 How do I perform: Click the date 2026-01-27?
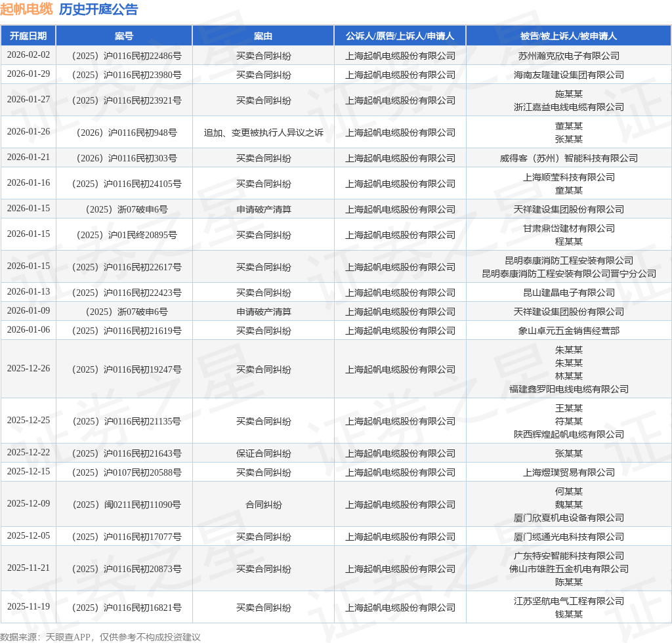tap(28, 99)
